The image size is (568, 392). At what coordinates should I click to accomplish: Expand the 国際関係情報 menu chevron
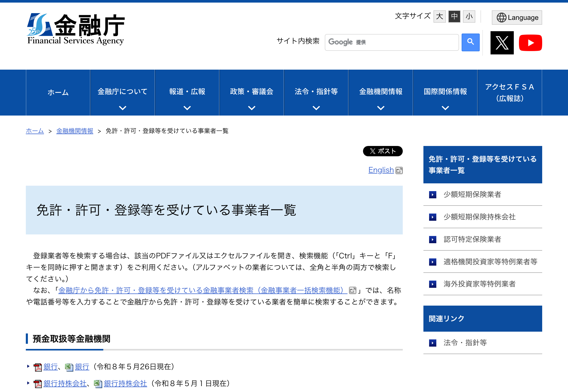(x=445, y=108)
